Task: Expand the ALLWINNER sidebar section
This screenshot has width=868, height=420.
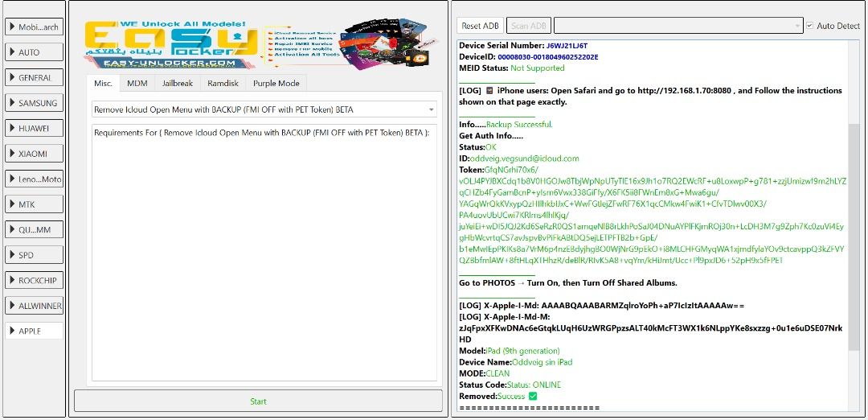Action: (x=34, y=305)
